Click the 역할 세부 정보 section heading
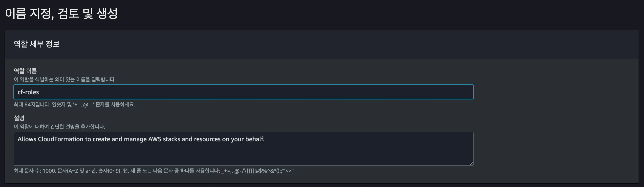Viewport: 644px width, 187px height. [x=37, y=44]
